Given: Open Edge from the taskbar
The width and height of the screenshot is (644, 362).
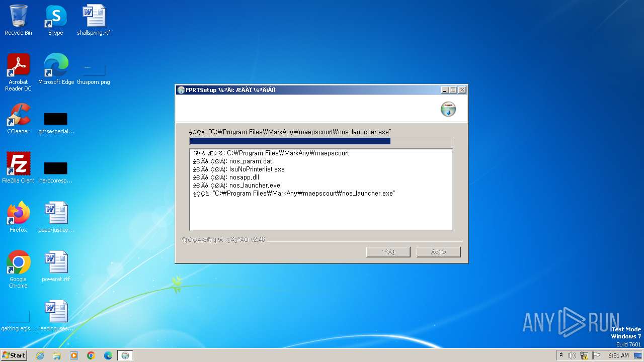Looking at the screenshot, I should click(108, 355).
